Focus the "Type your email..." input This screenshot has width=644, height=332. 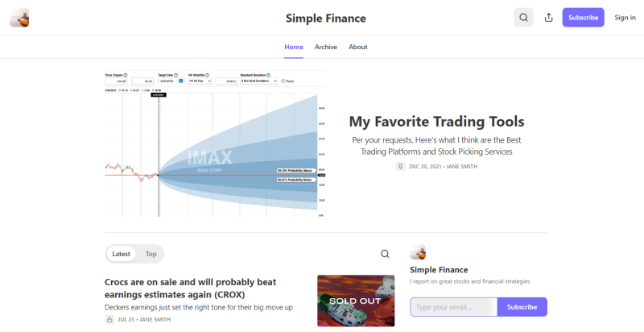pos(453,307)
